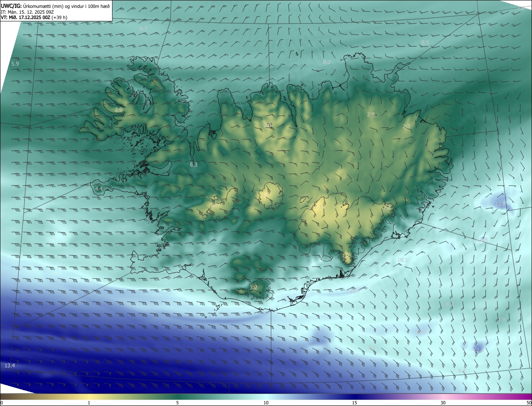The width and height of the screenshot is (532, 406).
Task: Click the 10.3 value label
Action: point(402,260)
